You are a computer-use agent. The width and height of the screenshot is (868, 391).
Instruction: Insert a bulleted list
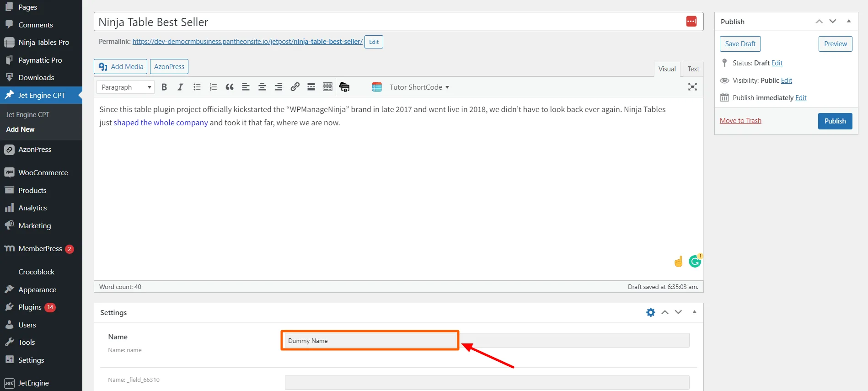point(197,87)
